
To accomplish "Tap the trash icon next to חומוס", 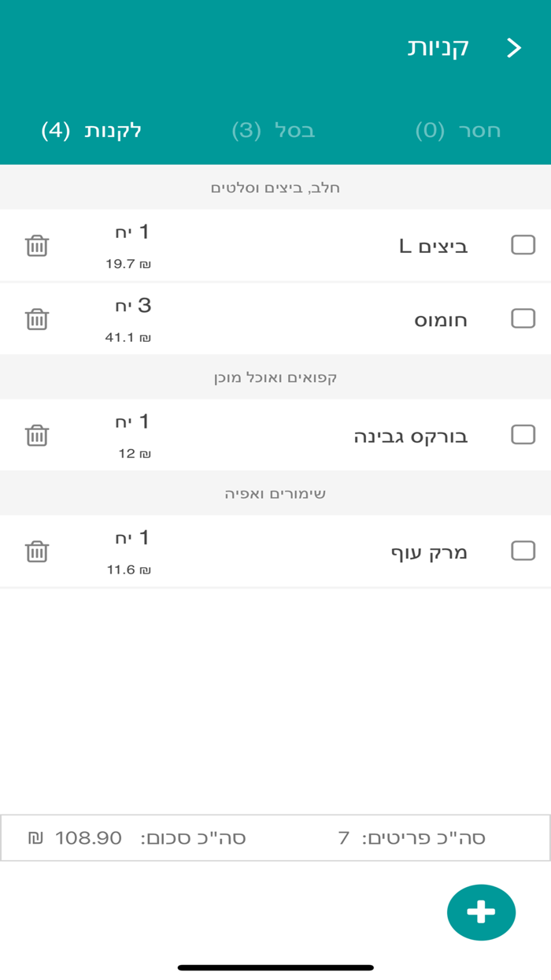I will (x=35, y=318).
